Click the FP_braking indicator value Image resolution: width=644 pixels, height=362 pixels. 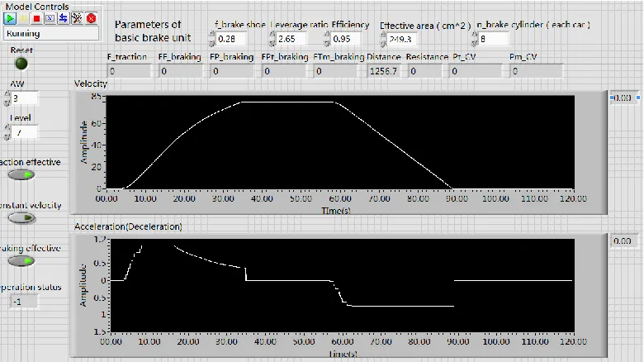(x=232, y=71)
